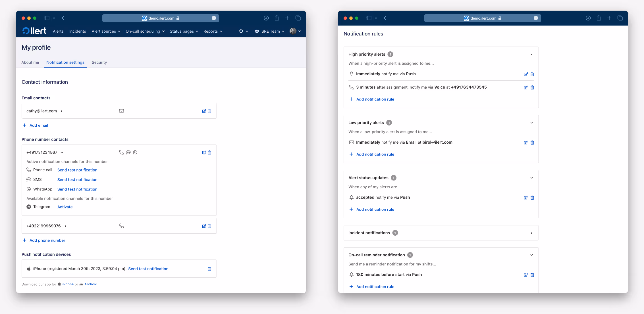Delete the +4922199969976 phone number
The height and width of the screenshot is (314, 644).
click(209, 226)
